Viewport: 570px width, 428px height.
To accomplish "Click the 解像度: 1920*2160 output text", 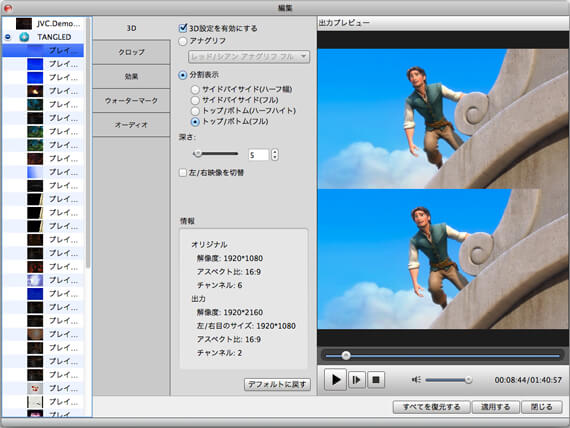I will [230, 312].
